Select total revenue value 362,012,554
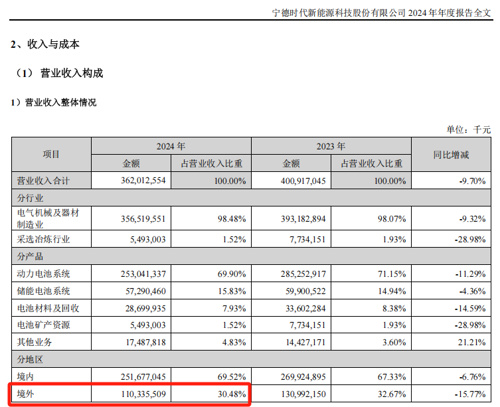 (143, 180)
